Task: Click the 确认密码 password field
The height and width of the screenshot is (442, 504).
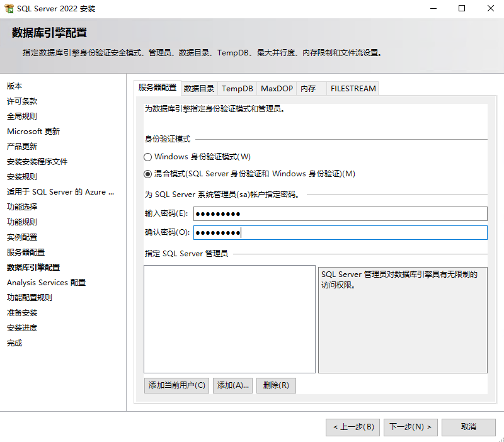Action: point(340,232)
